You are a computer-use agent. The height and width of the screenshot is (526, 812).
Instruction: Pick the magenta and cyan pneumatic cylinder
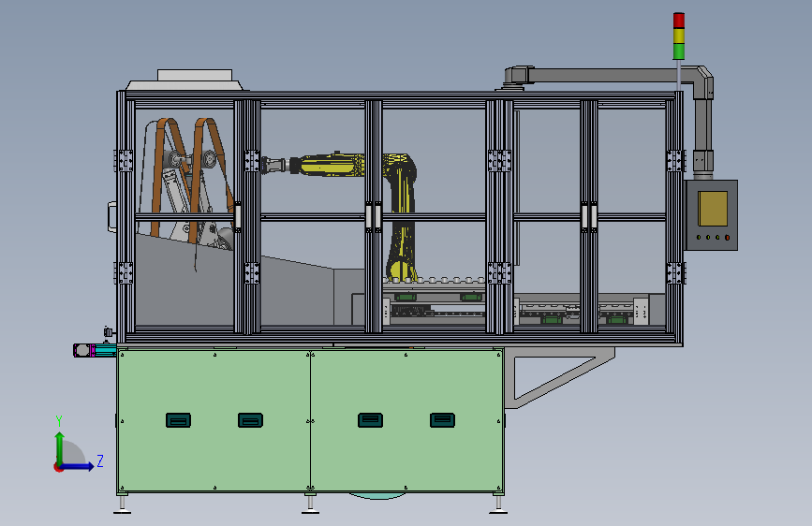click(x=95, y=350)
